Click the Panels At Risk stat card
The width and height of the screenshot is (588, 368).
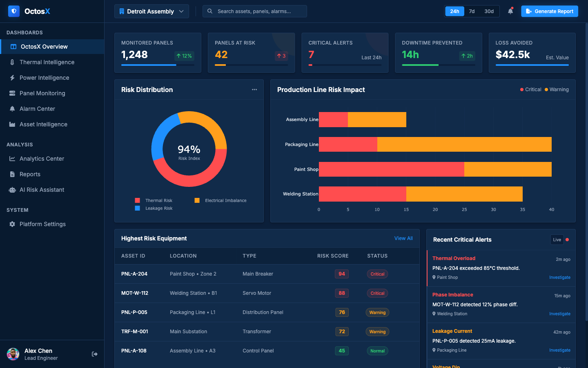point(252,53)
